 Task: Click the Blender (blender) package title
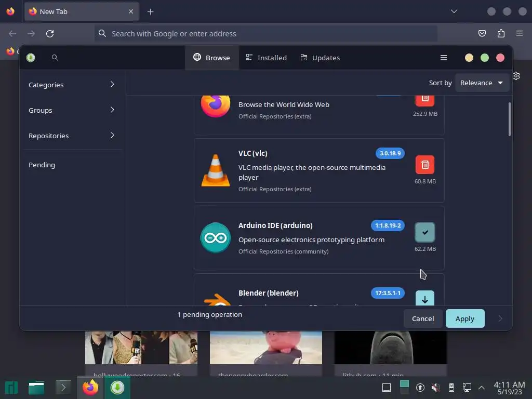pyautogui.click(x=269, y=293)
